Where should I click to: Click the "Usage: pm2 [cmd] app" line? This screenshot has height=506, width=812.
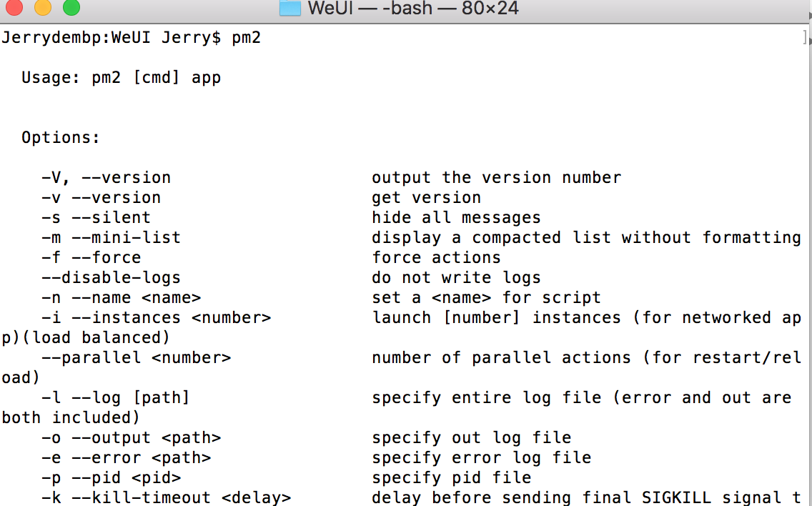121,78
